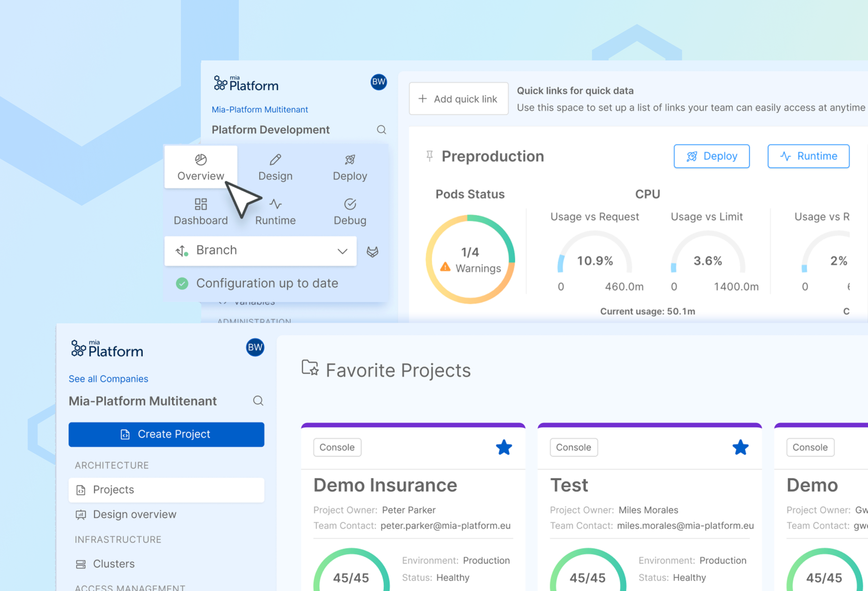Click the search icon next to Platform Development
Image resolution: width=868 pixels, height=591 pixels.
pyautogui.click(x=381, y=130)
